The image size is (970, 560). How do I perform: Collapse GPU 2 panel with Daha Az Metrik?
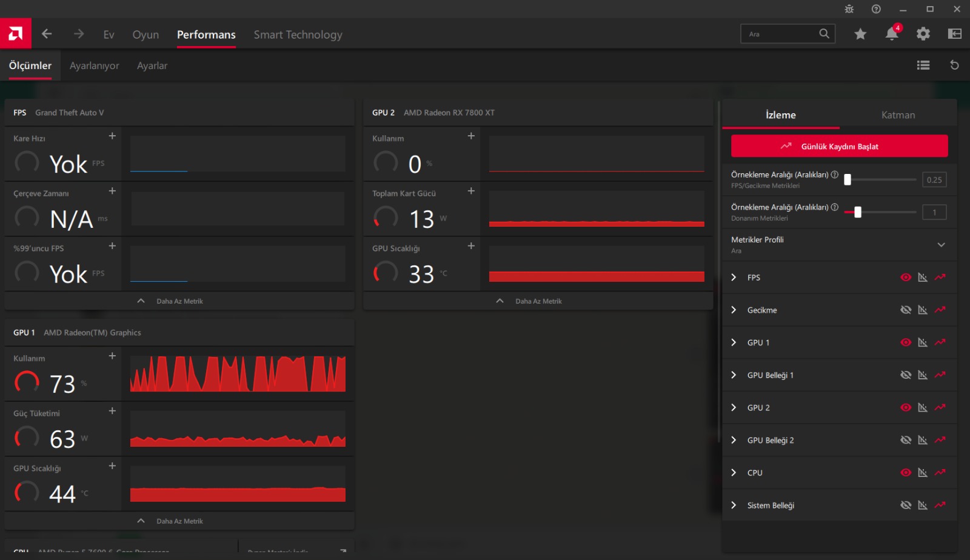pos(538,301)
